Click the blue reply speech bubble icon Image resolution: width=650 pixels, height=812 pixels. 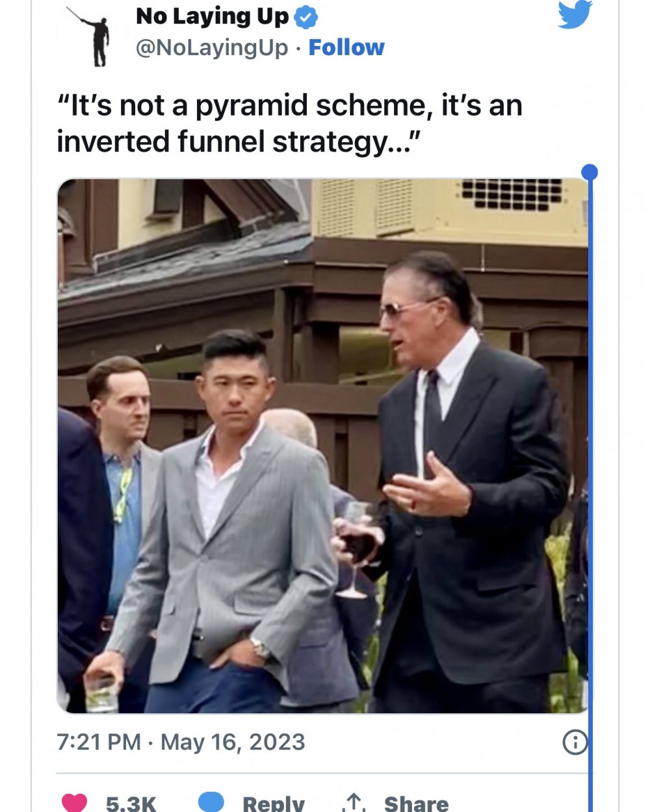211,802
